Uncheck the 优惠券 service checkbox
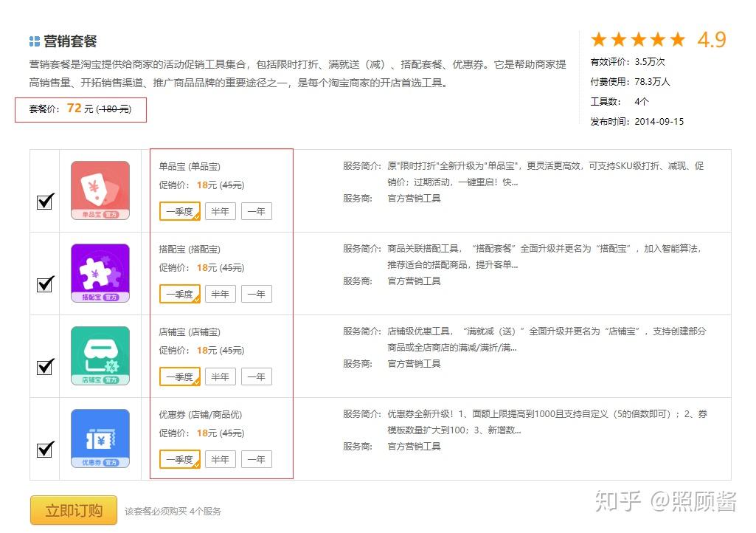The width and height of the screenshot is (756, 533). tap(45, 449)
